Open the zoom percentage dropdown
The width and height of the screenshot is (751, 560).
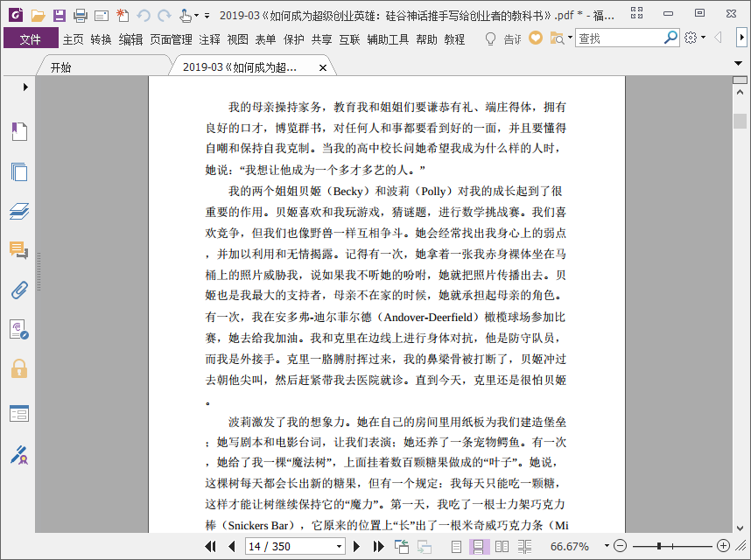click(x=607, y=546)
